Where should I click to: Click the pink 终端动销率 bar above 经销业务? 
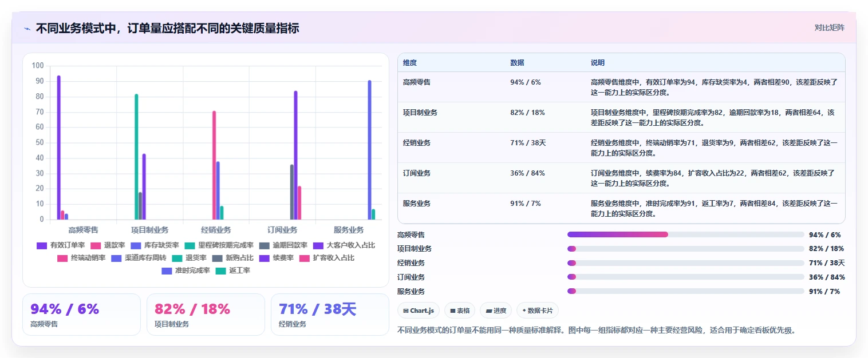(x=214, y=165)
